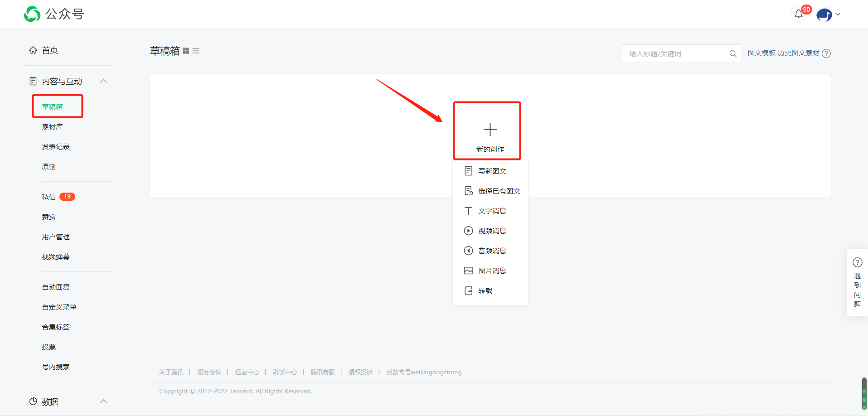
Task: Collapse the 数据 section chevron
Action: click(104, 401)
